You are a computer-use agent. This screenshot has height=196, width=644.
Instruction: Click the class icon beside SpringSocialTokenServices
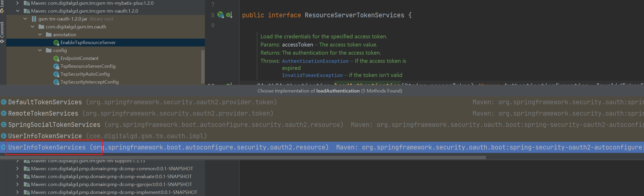coord(4,125)
